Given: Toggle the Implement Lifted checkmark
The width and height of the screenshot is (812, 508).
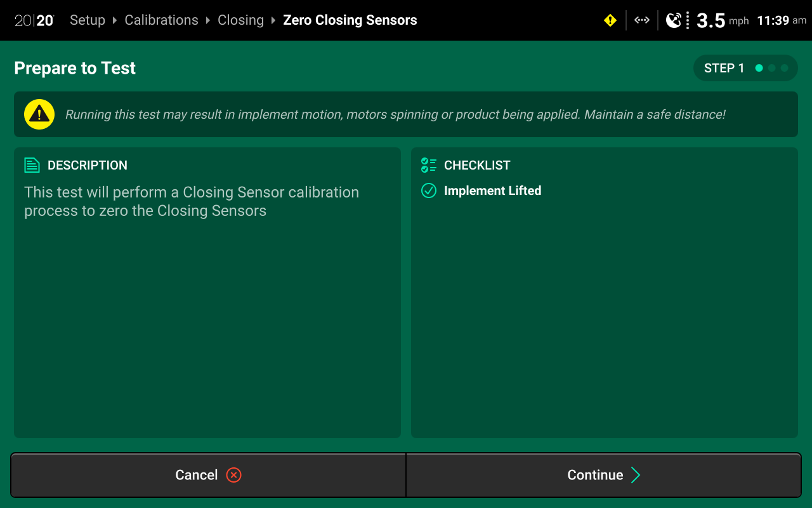Looking at the screenshot, I should (x=429, y=190).
